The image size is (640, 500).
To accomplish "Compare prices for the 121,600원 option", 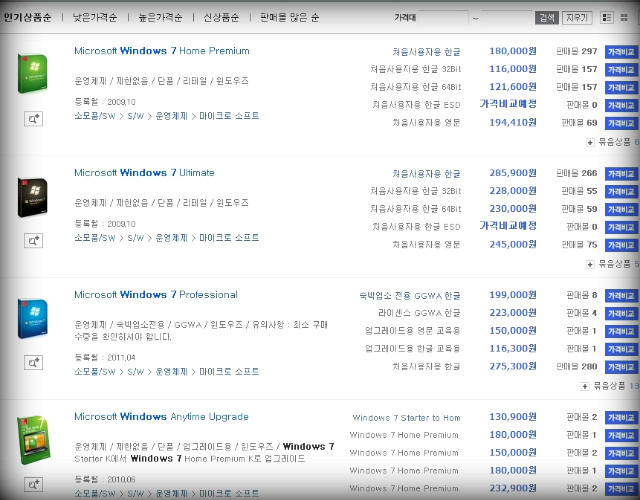I will [621, 88].
